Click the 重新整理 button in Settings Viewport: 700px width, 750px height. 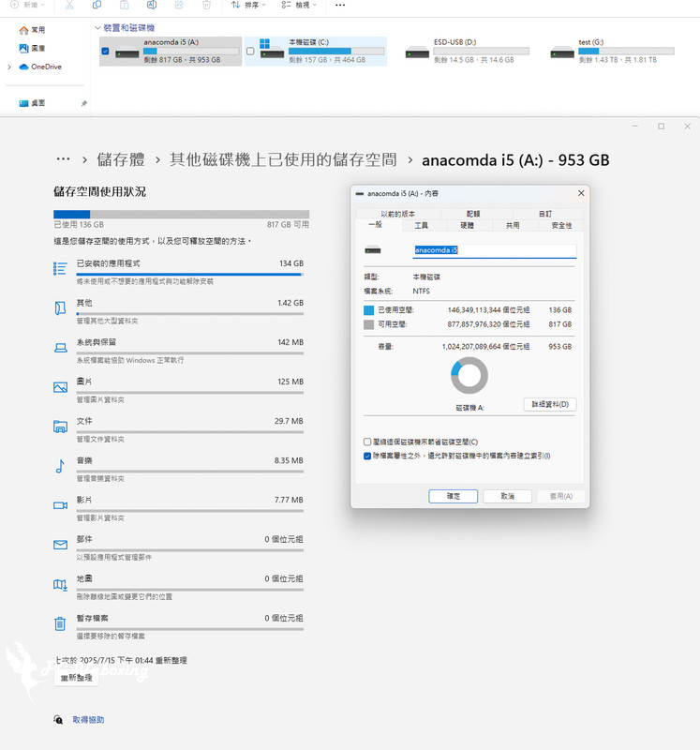(x=77, y=678)
